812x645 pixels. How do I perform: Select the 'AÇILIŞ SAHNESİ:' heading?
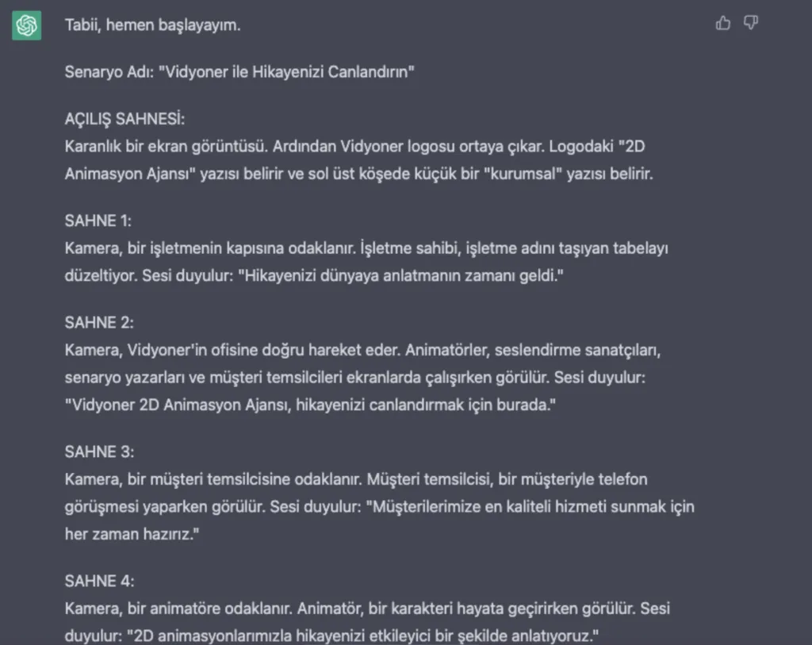pyautogui.click(x=124, y=119)
